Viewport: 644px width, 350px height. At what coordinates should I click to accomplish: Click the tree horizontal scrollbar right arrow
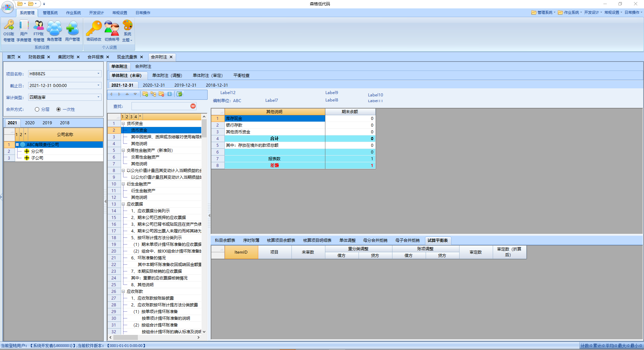199,337
